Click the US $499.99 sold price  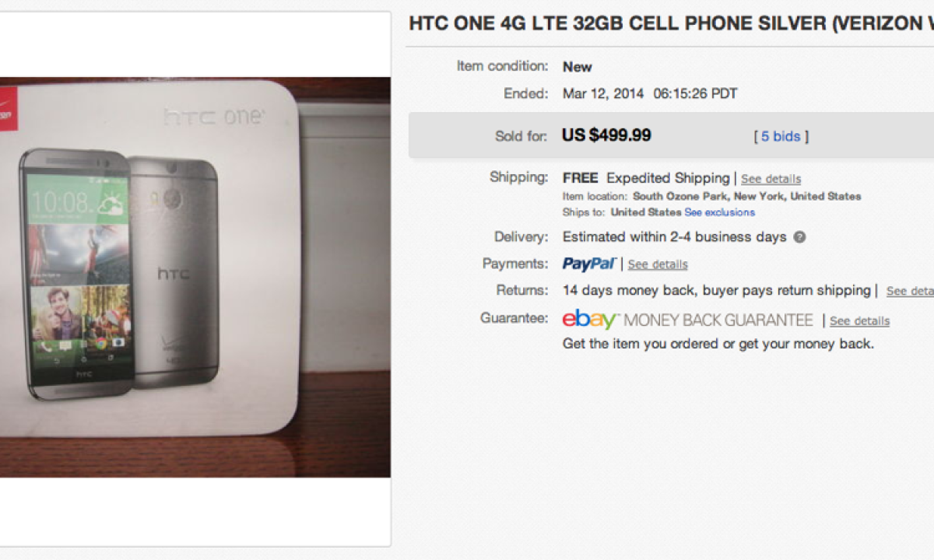pos(606,135)
